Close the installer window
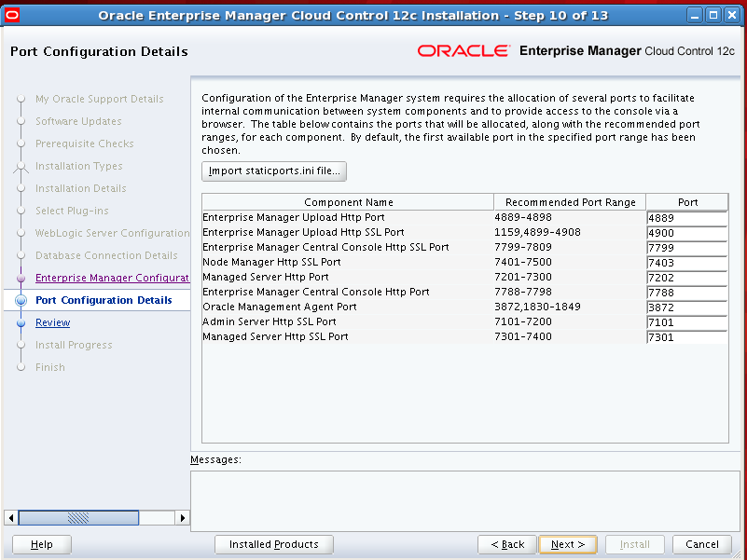The height and width of the screenshot is (560, 747). coord(732,16)
